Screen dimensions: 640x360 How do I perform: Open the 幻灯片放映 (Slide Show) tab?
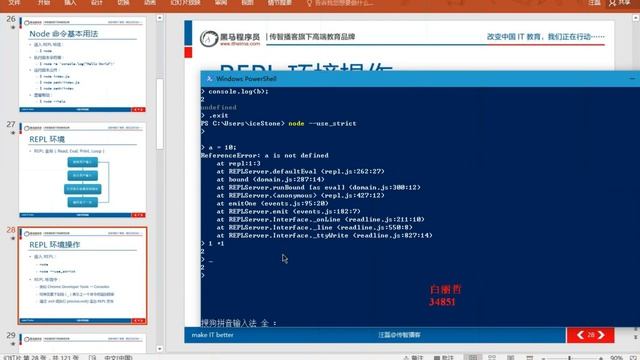[186, 2]
